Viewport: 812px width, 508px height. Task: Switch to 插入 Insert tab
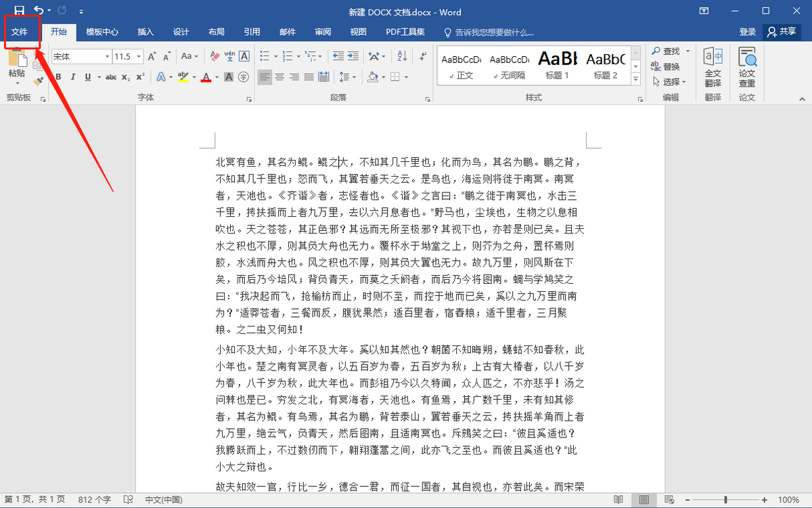[x=145, y=32]
